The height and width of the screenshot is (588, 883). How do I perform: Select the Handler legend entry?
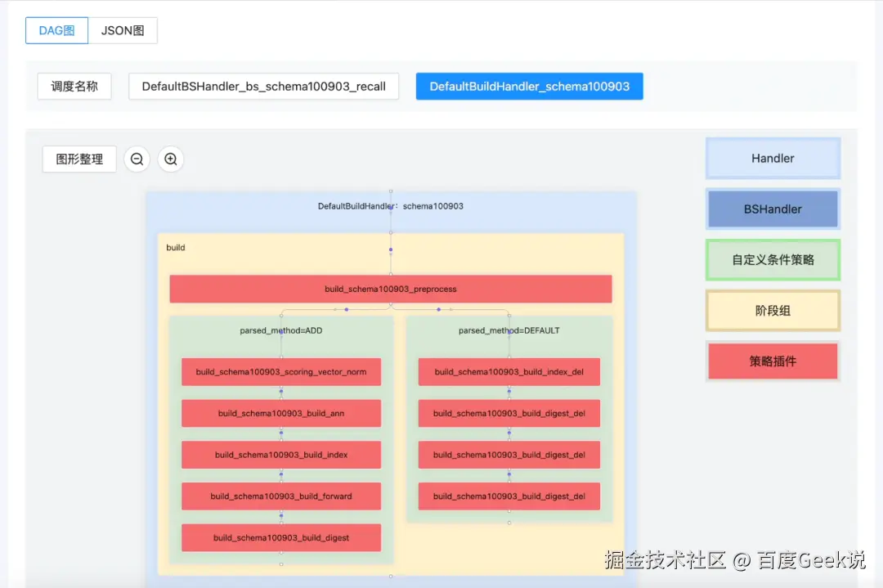(772, 158)
